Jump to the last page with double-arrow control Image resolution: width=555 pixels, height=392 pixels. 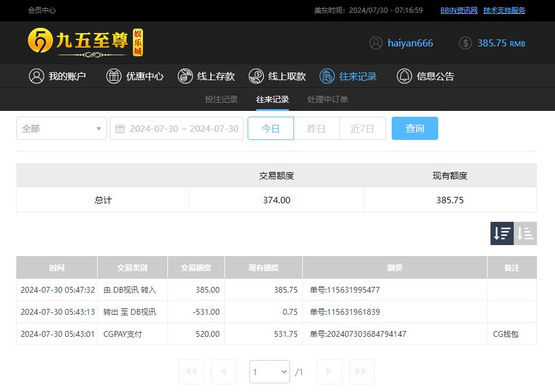click(x=361, y=372)
